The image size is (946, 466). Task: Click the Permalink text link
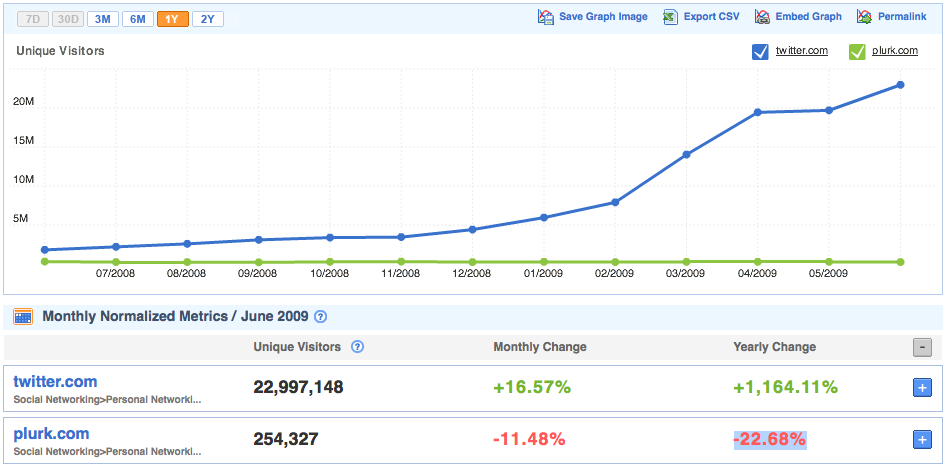(x=902, y=17)
